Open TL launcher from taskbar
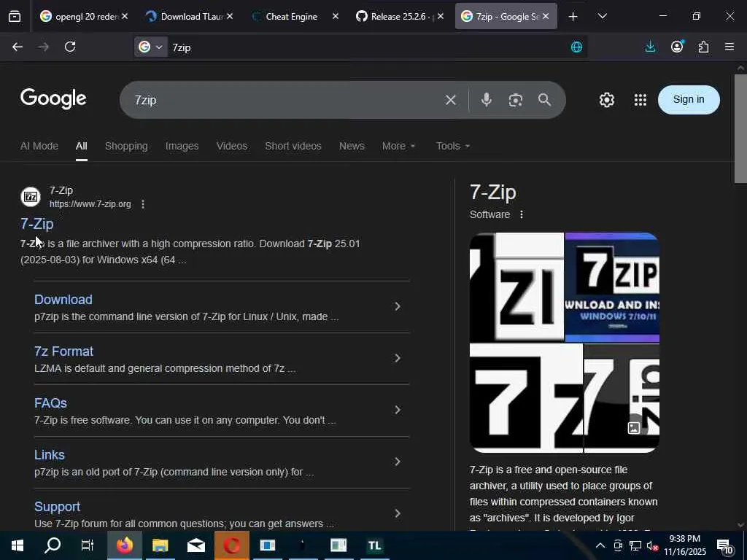 point(374,545)
